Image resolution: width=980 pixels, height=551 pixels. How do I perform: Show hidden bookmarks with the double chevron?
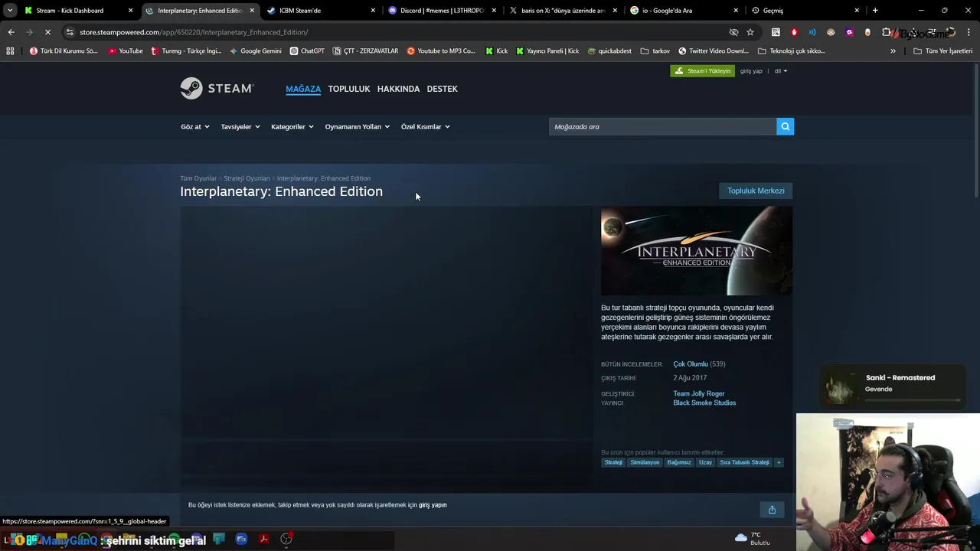point(893,51)
